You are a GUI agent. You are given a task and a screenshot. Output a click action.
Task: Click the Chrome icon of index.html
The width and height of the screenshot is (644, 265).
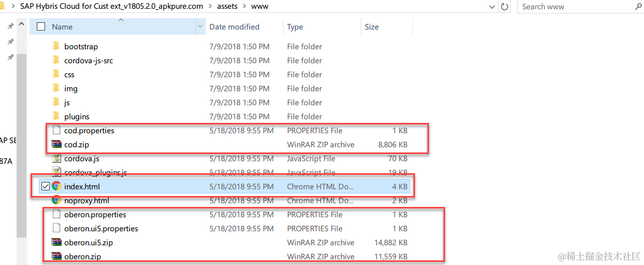56,186
